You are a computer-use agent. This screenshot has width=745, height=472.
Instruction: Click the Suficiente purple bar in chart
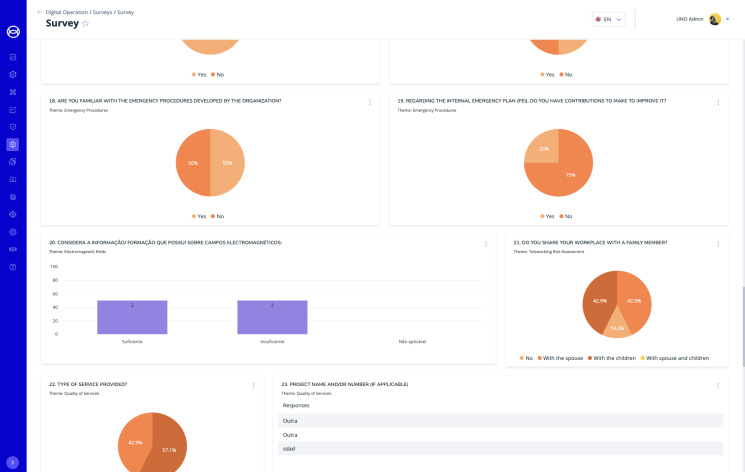(132, 317)
